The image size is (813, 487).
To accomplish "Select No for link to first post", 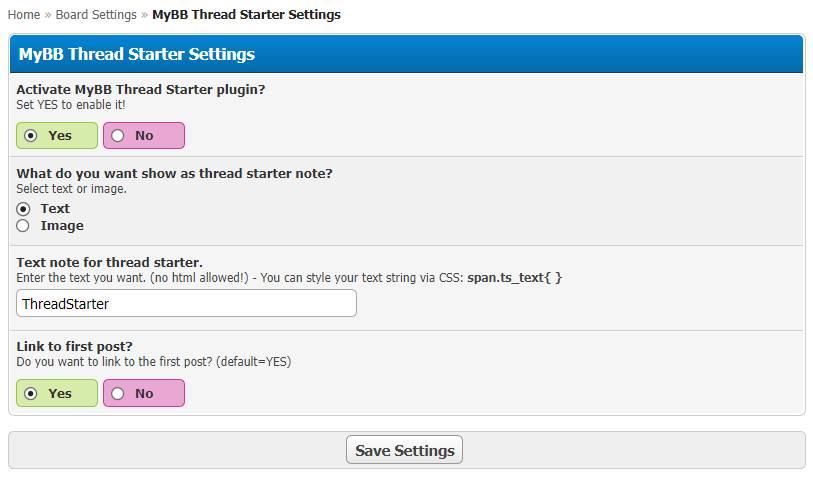I will [118, 394].
